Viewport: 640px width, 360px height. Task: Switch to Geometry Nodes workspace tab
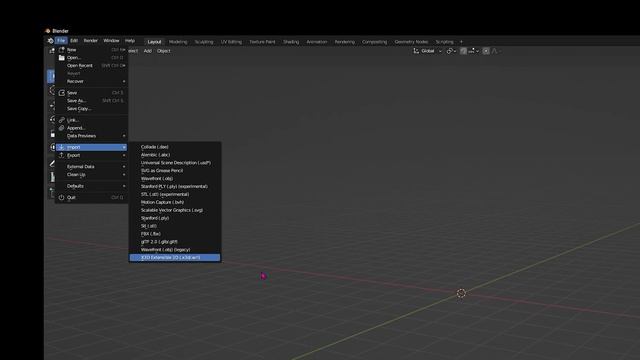(411, 42)
